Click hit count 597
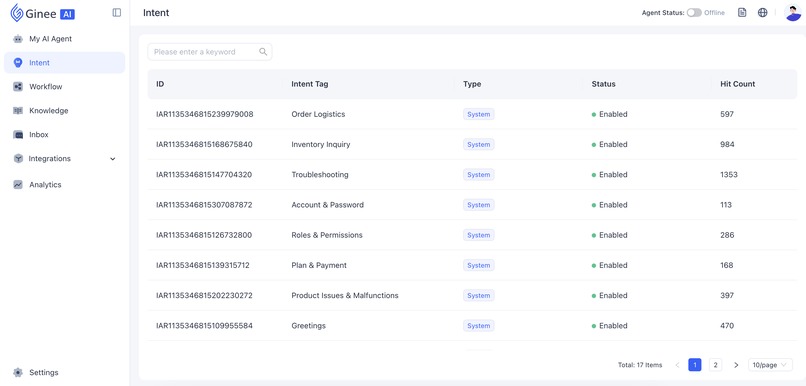 click(727, 114)
